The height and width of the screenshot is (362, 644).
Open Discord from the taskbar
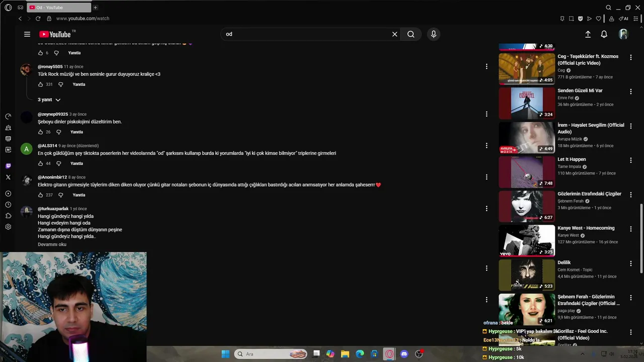click(404, 354)
